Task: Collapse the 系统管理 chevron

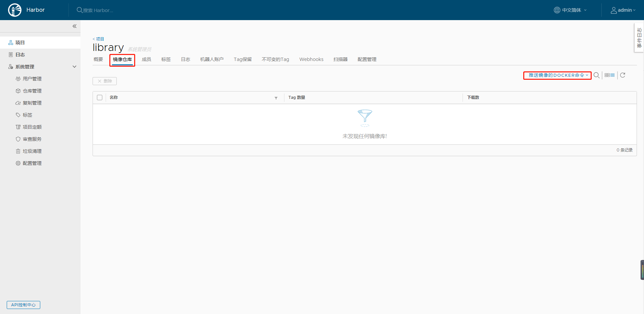Action: 74,67
